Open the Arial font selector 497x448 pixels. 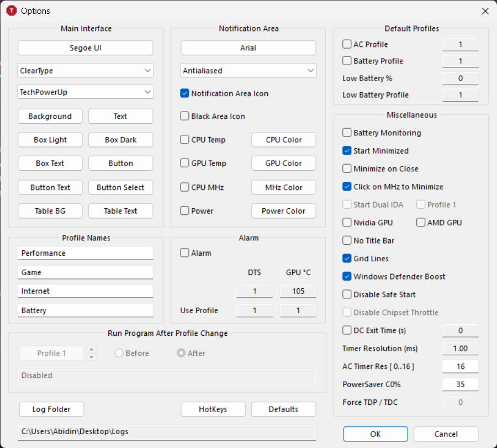248,48
